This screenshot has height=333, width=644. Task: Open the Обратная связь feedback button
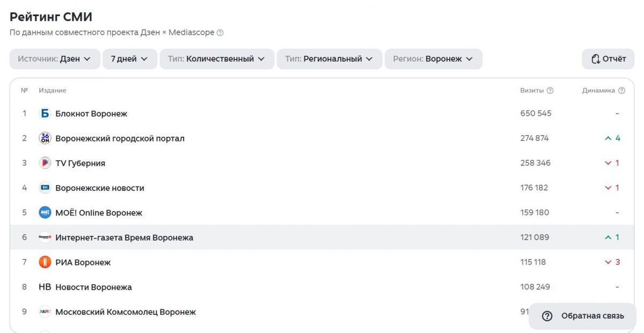[583, 316]
